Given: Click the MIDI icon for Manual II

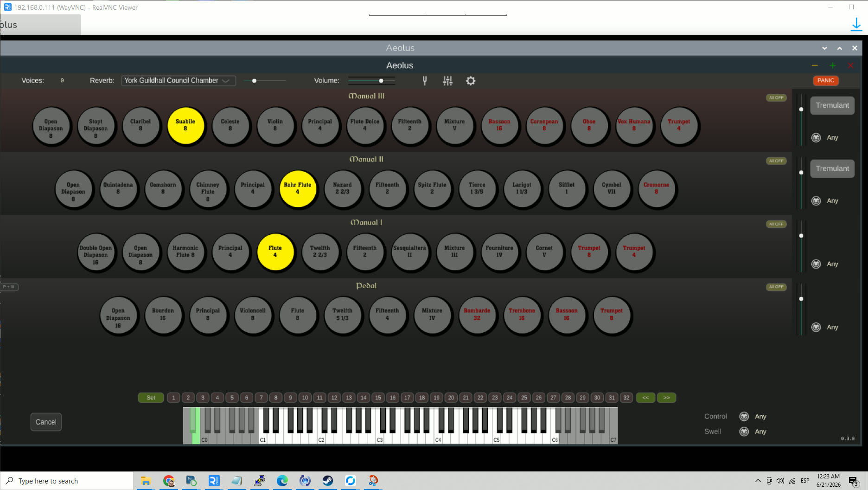Looking at the screenshot, I should point(816,201).
